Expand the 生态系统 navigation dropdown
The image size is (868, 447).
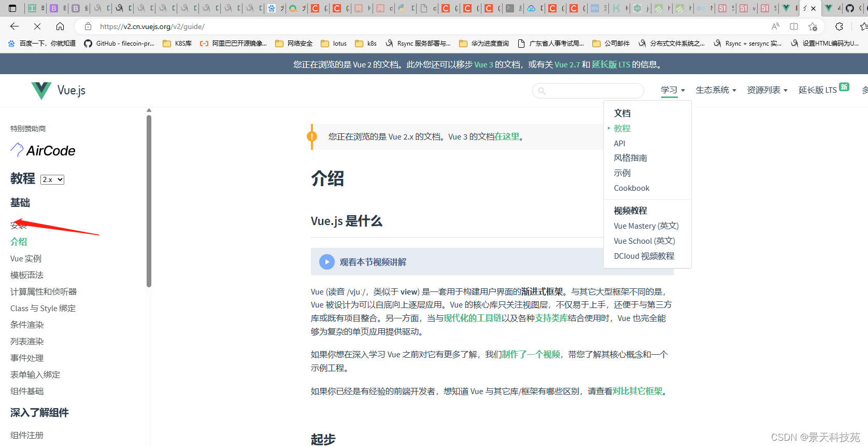[x=716, y=90]
